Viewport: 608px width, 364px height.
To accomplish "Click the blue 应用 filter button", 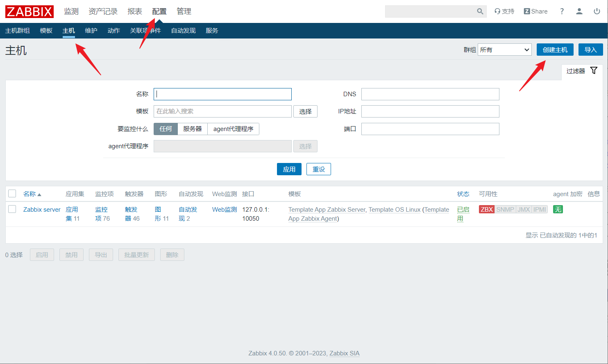I will (x=289, y=169).
